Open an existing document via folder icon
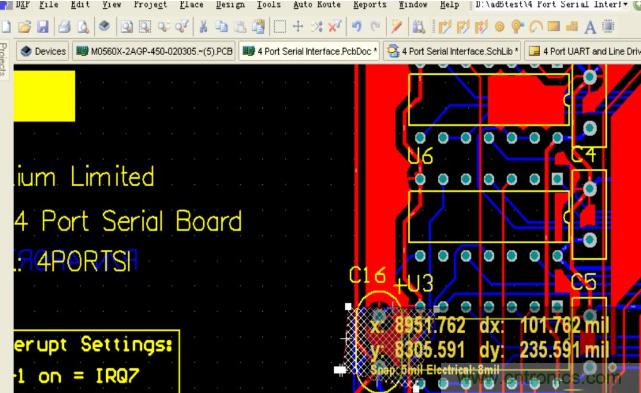Viewport: 641px width, 393px height. 25,27
